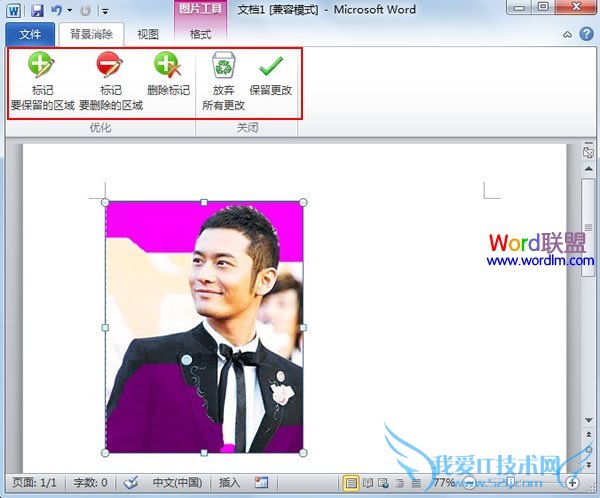
Task: Select the Background Removal (背景消除) tab
Action: tap(91, 34)
